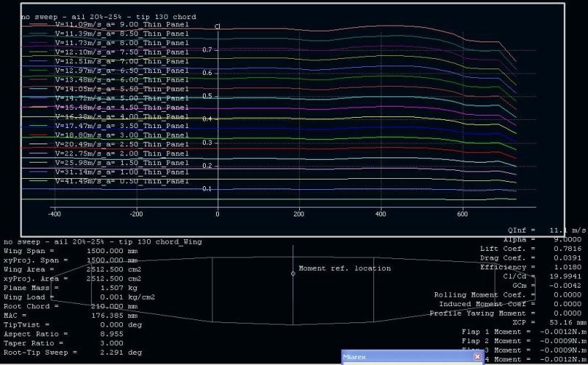Click the 'xyProj. Span =' row
This screenshot has width=588, height=365.
[71, 261]
